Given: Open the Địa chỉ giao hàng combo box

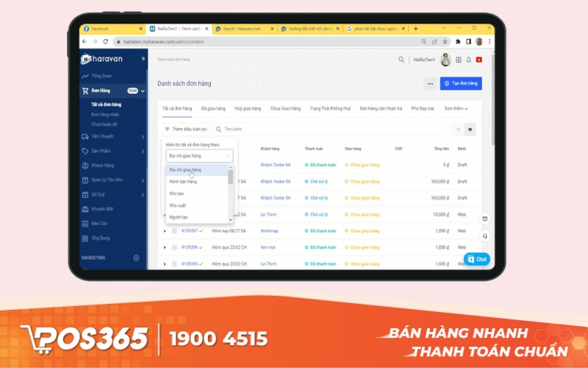Looking at the screenshot, I should point(199,156).
